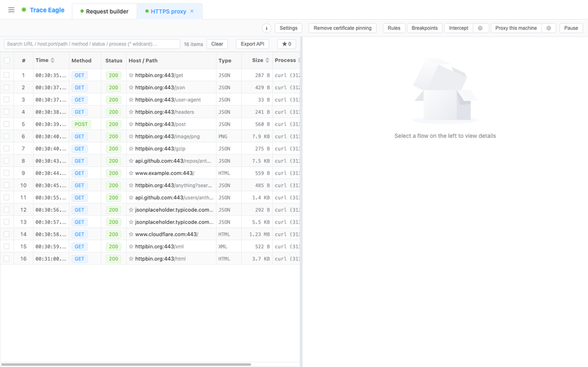Check the box for flow 16
588x367 pixels.
(x=7, y=259)
